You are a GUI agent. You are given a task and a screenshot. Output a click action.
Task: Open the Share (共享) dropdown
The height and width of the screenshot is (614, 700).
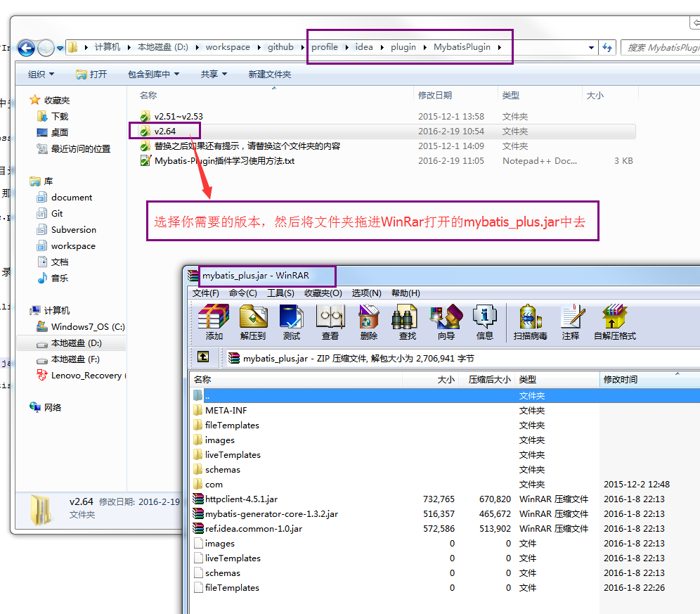pos(214,74)
